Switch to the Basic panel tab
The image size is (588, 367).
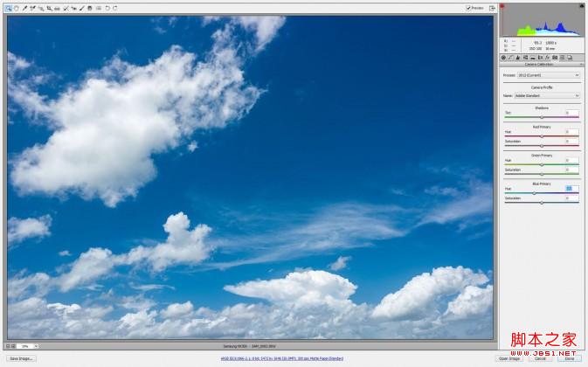coord(503,58)
